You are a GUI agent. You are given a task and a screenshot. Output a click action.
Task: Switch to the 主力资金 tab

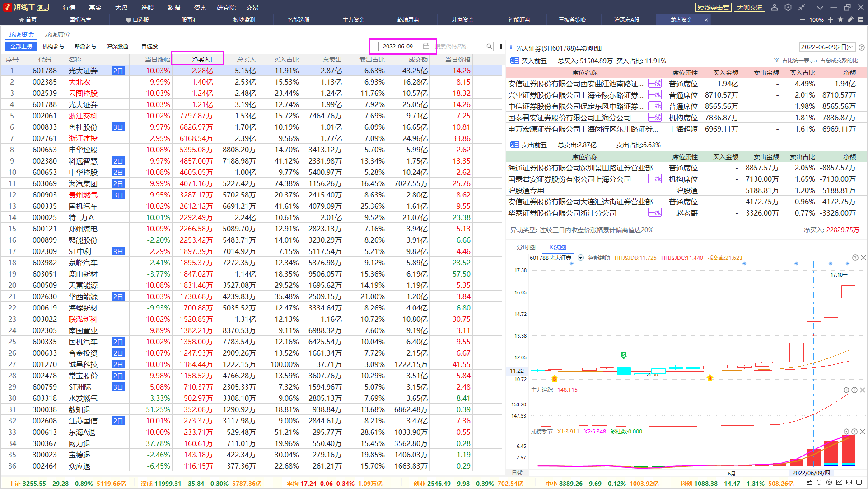point(354,20)
